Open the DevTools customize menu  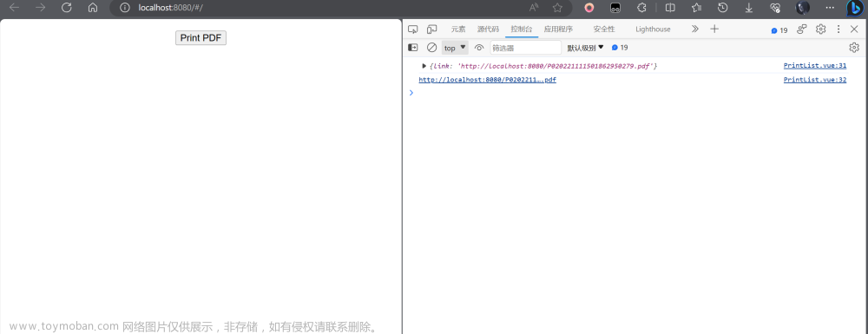coord(838,29)
